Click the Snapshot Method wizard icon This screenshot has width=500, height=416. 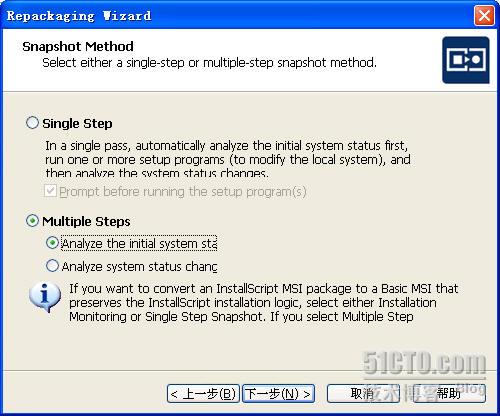click(x=466, y=60)
